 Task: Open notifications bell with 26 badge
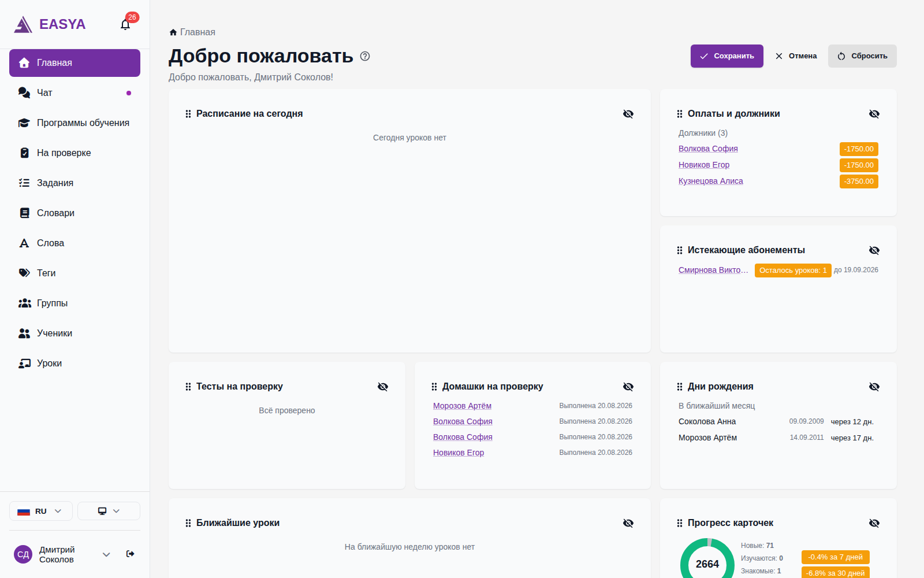tap(125, 24)
